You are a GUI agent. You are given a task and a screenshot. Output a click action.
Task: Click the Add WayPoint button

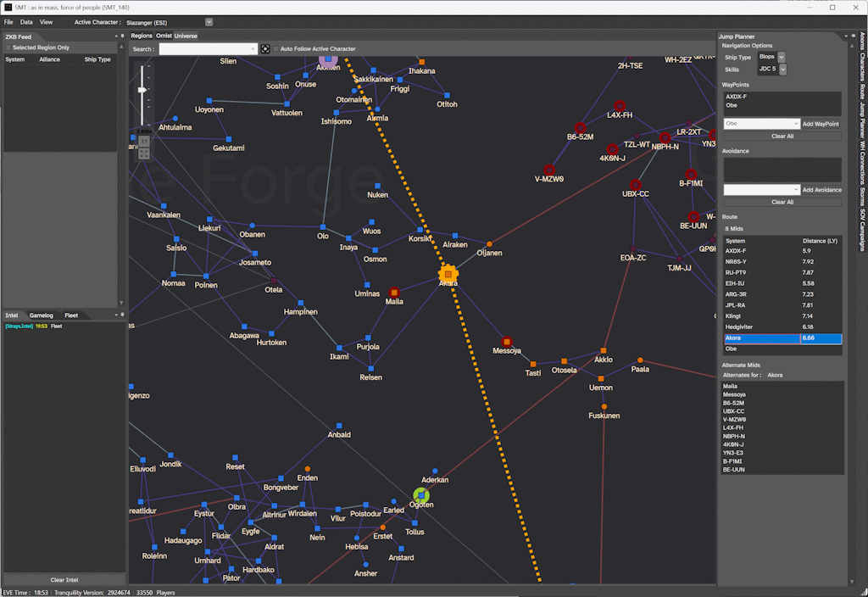[x=821, y=124]
